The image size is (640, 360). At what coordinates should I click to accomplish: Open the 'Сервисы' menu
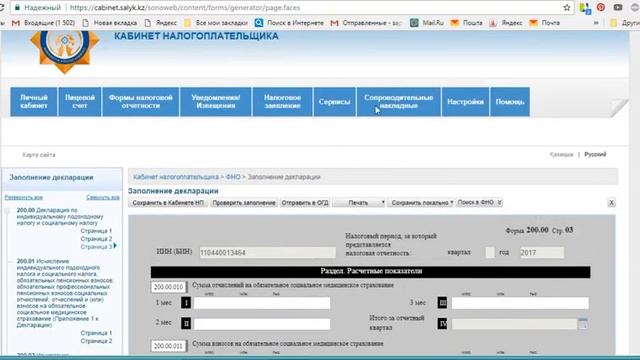click(335, 102)
